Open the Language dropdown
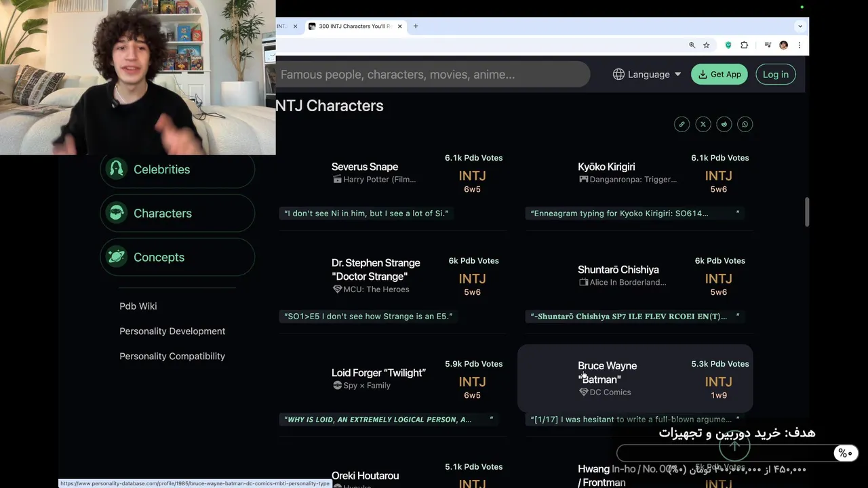This screenshot has height=488, width=868. (x=647, y=75)
